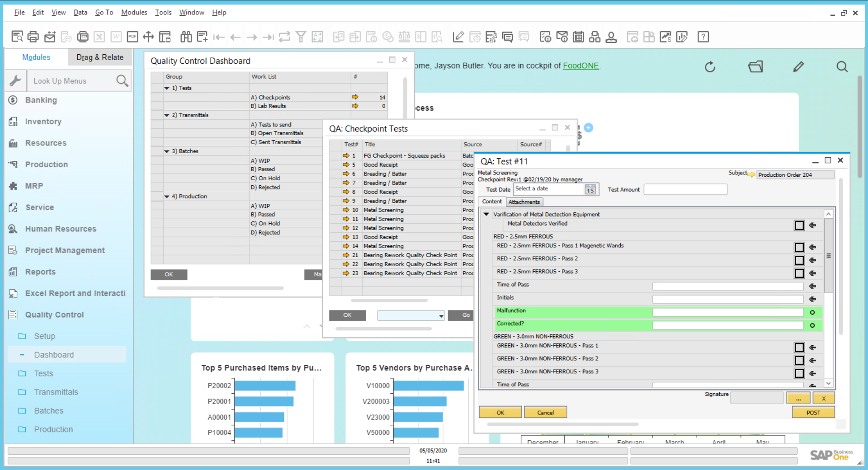Expand the Setup folder under Quality Control
This screenshot has height=470, width=868.
(22, 336)
